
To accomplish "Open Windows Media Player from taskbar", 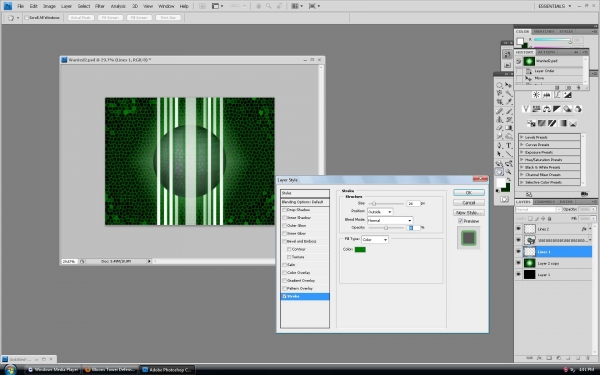I will click(53, 370).
